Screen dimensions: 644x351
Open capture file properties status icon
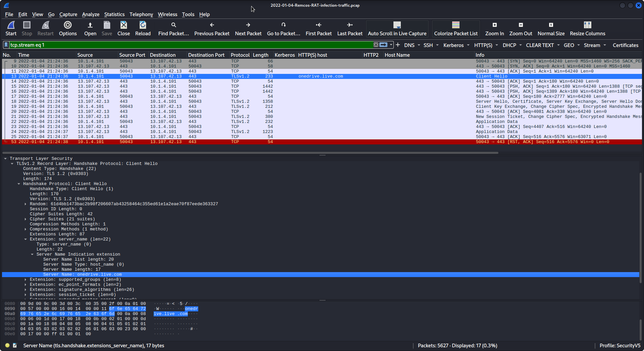click(15, 345)
